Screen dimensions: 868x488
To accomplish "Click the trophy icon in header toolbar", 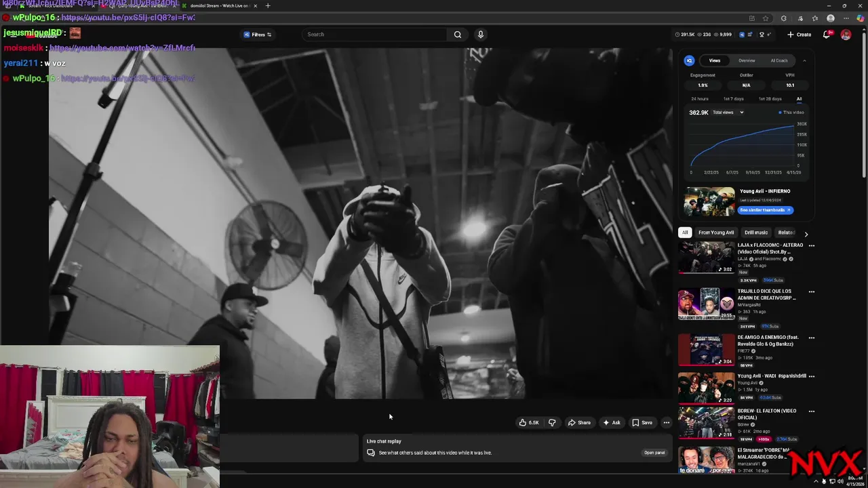I will point(762,35).
